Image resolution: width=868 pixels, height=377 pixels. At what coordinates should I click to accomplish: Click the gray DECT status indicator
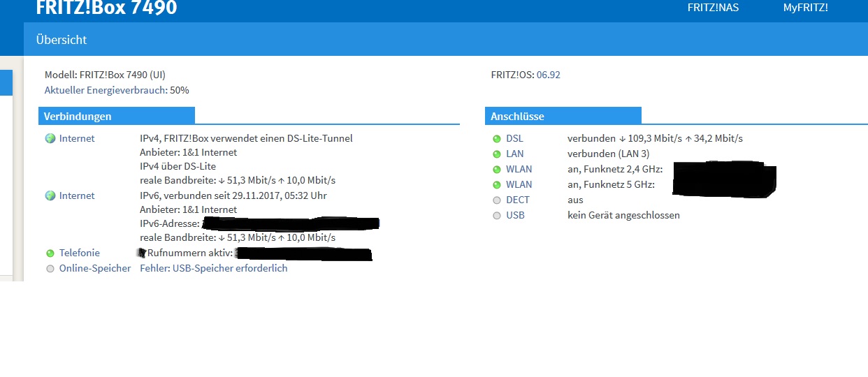point(497,200)
